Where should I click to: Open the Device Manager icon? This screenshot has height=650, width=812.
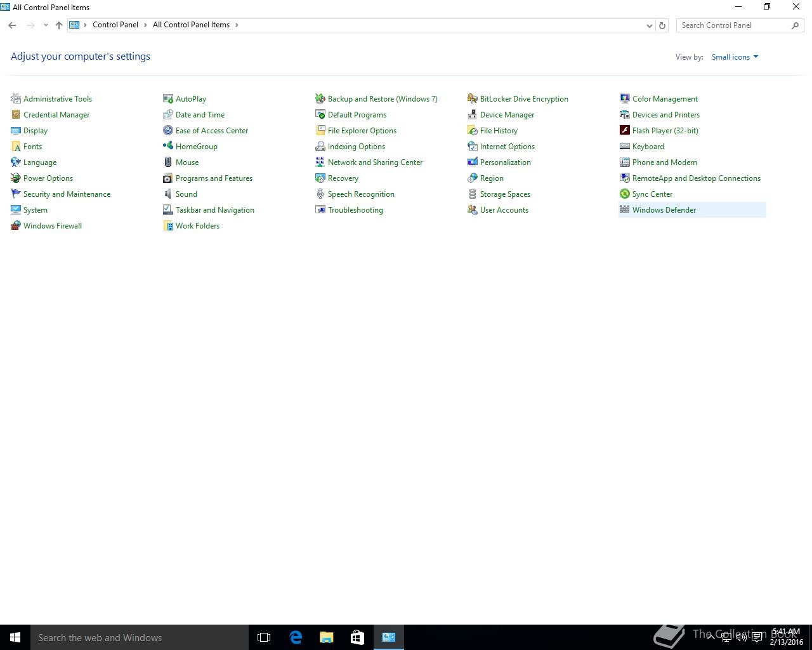coord(473,115)
